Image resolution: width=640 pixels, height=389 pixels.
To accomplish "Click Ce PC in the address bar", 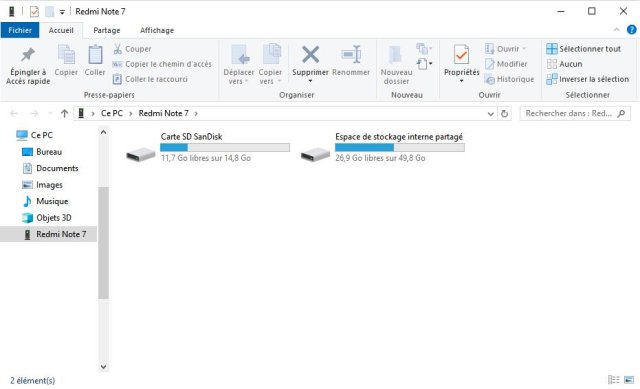I will click(x=112, y=113).
